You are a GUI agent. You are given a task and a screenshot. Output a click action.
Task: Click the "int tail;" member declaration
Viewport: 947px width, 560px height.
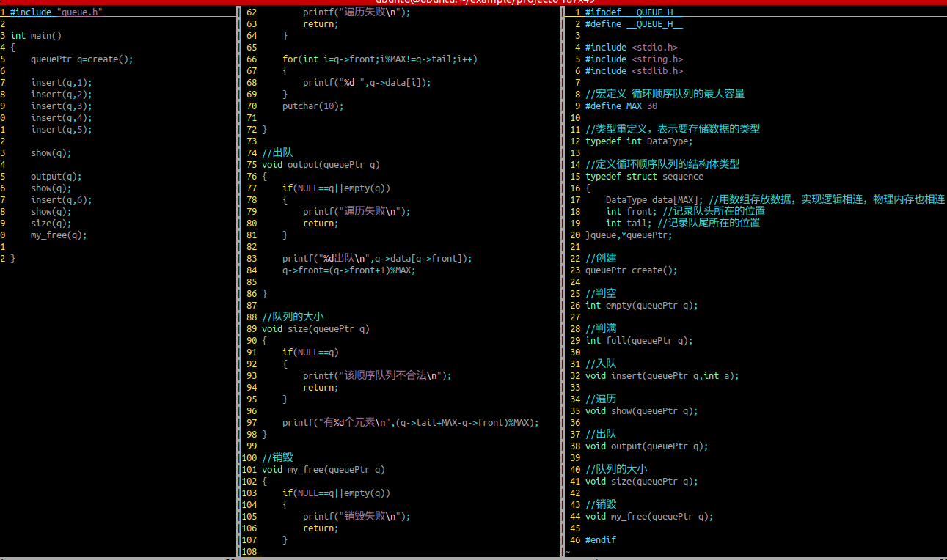[629, 224]
